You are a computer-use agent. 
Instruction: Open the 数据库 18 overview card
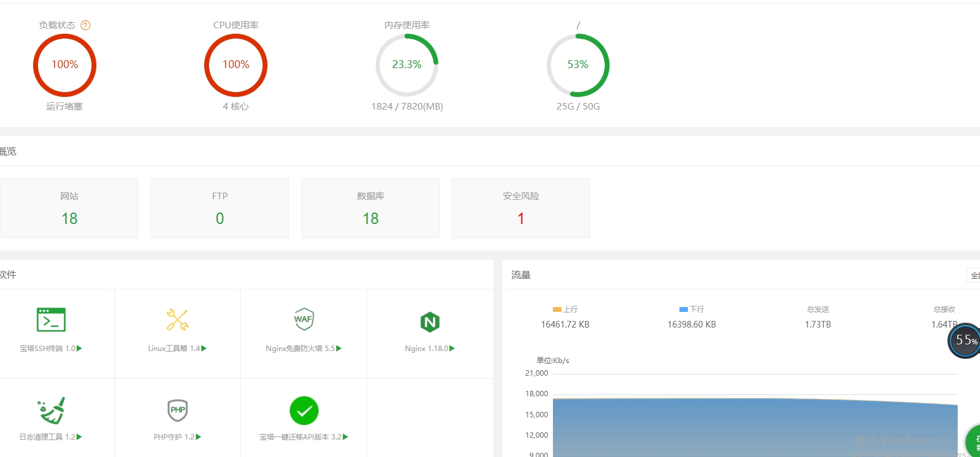[370, 208]
